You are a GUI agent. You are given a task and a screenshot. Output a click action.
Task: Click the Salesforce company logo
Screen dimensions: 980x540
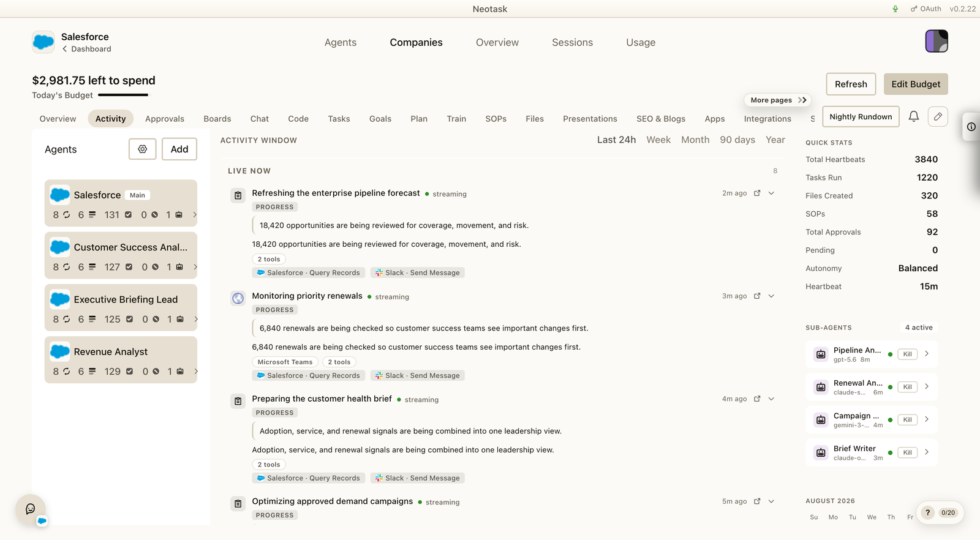click(43, 42)
